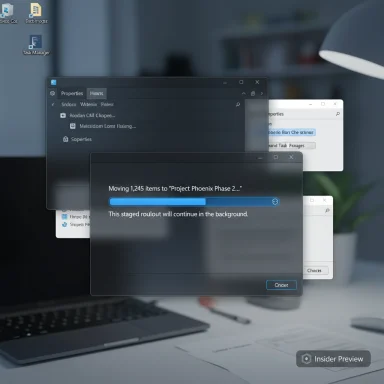
Task: Click "Sndoes" in the dark window path bar
Action: tap(69, 104)
